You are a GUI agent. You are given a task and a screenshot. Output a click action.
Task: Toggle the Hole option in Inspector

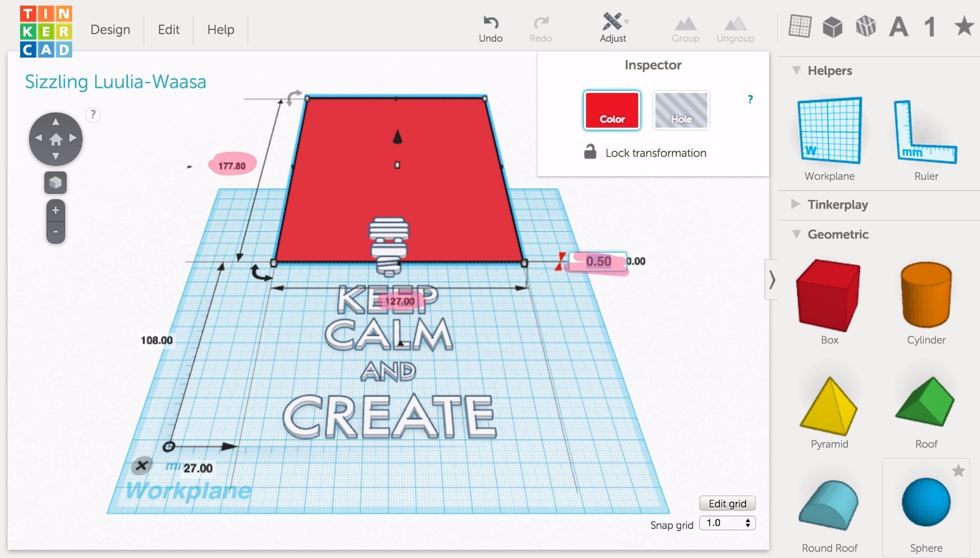[681, 110]
